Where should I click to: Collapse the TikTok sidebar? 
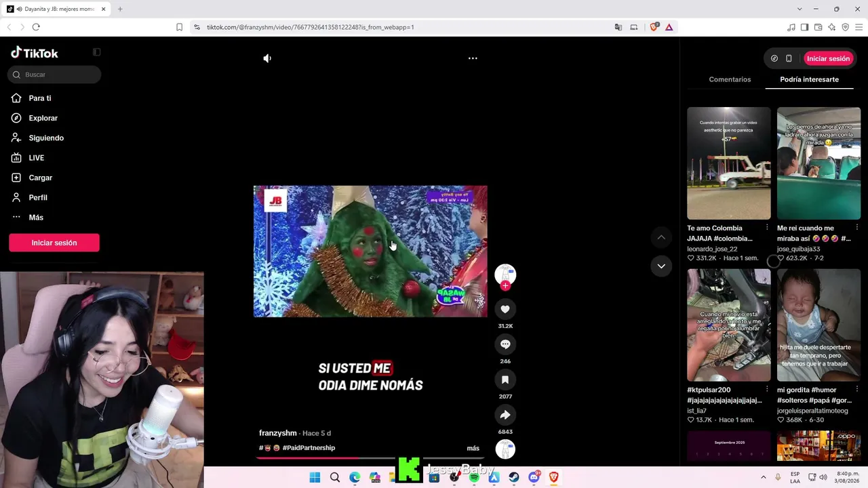[96, 52]
